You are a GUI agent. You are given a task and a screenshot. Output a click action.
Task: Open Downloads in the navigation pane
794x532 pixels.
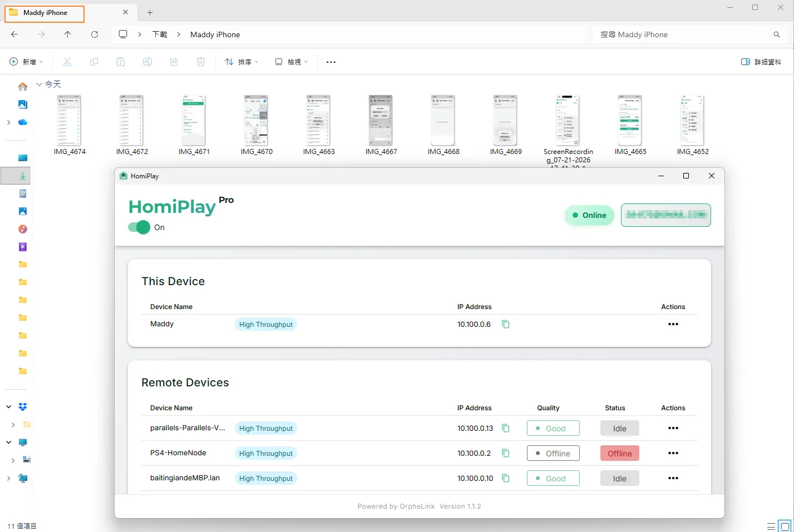point(23,176)
